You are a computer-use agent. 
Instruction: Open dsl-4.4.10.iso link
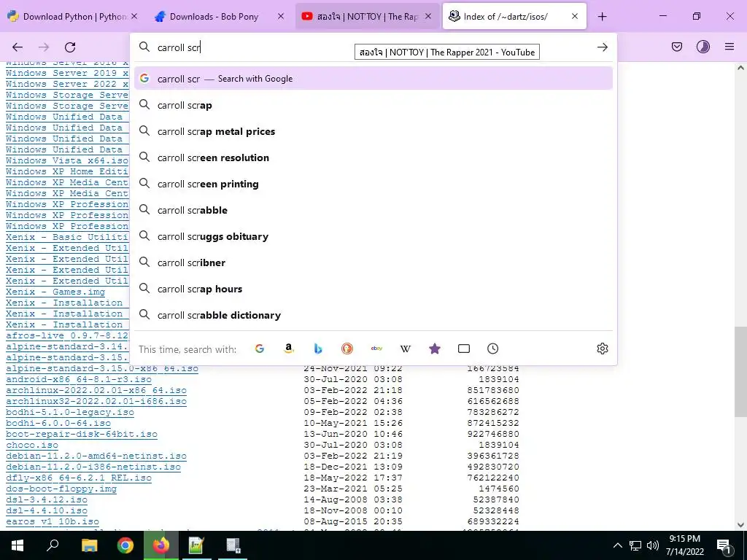pos(47,511)
